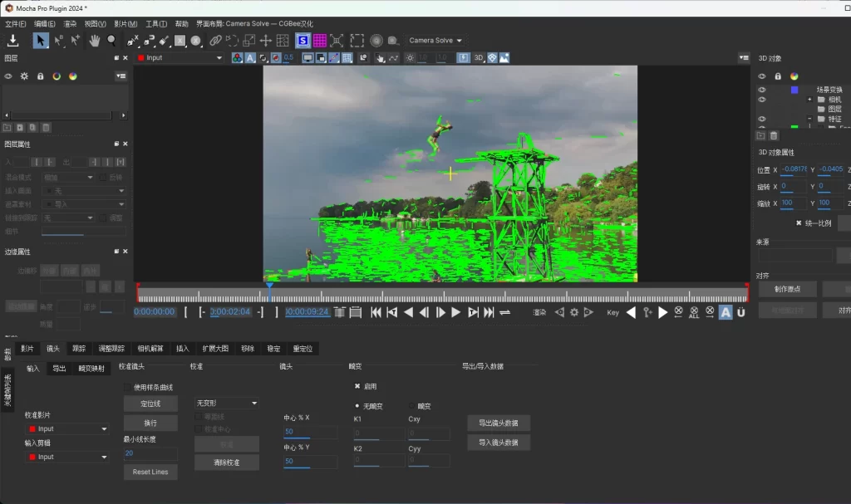Toggle the 3D view button
Image resolution: width=851 pixels, height=504 pixels.
point(479,58)
